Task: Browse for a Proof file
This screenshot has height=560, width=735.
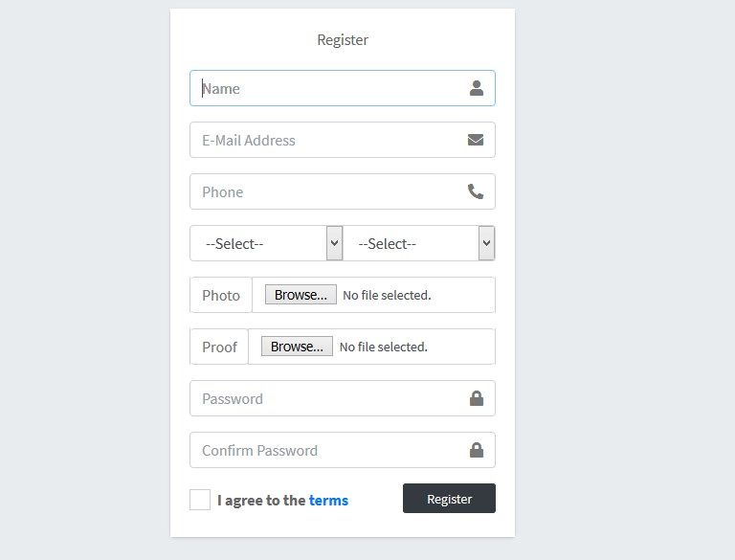Action: [x=297, y=347]
